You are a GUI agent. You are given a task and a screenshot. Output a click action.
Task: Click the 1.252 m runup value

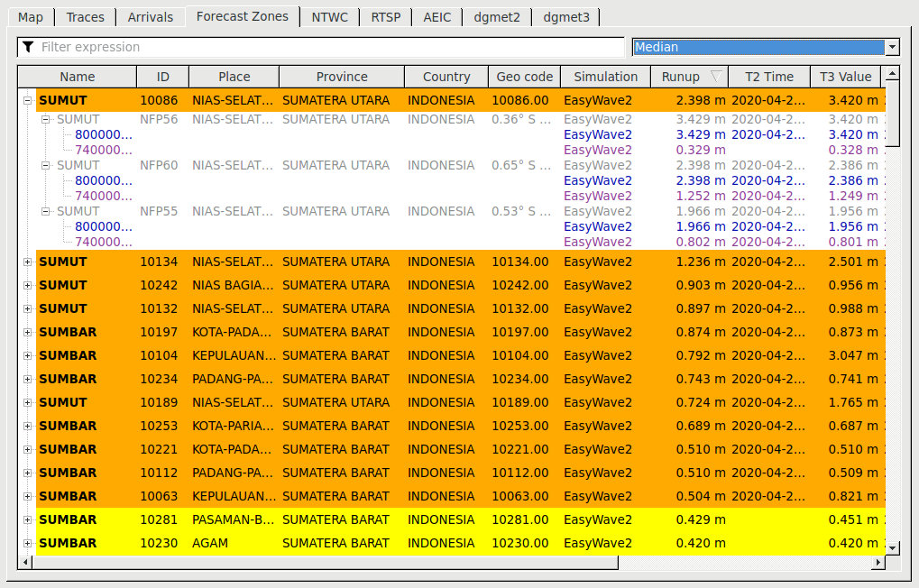(x=701, y=196)
